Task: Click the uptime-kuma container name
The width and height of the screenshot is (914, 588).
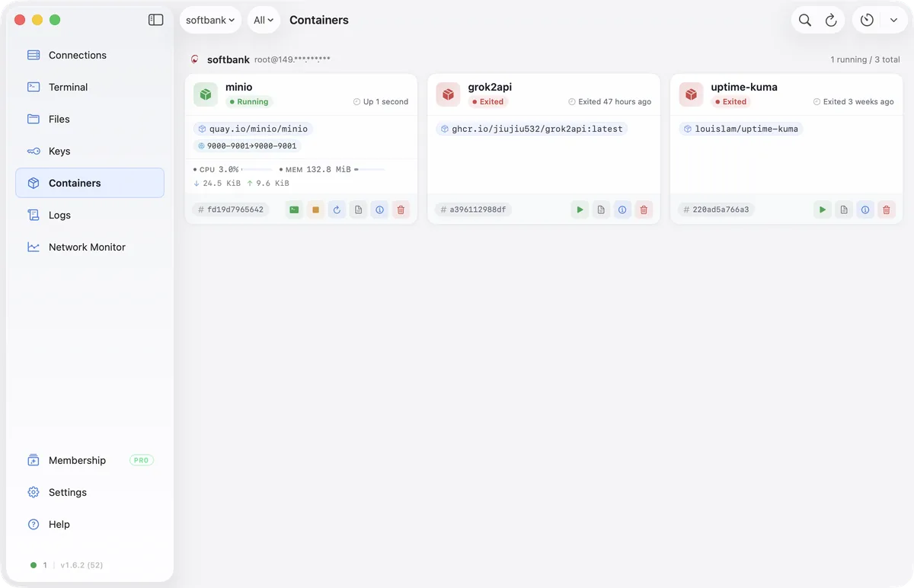Action: pos(744,87)
